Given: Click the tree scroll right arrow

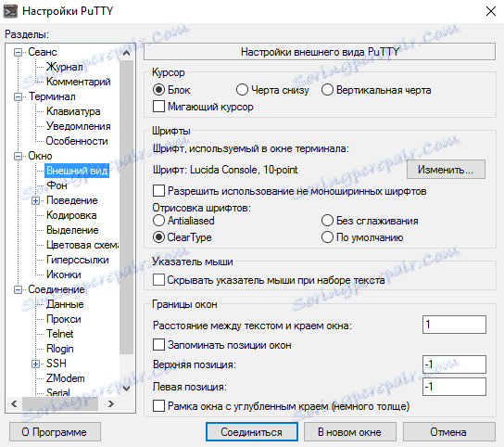Looking at the screenshot, I should tap(111, 403).
